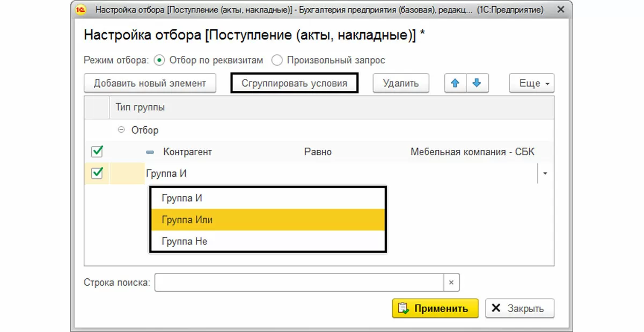Click inside the Строка поиска field
Image resolution: width=644 pixels, height=332 pixels.
click(298, 283)
